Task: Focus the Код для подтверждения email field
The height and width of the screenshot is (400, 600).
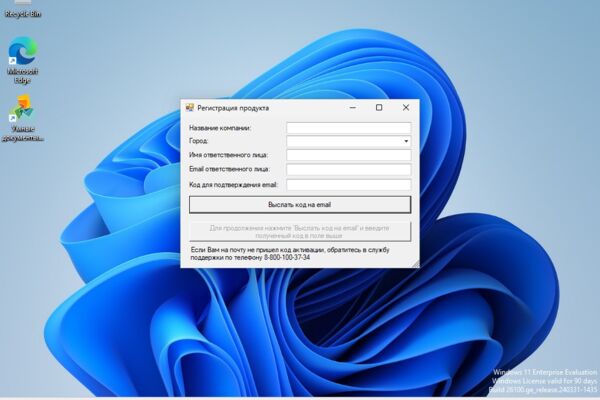Action: pyautogui.click(x=349, y=184)
